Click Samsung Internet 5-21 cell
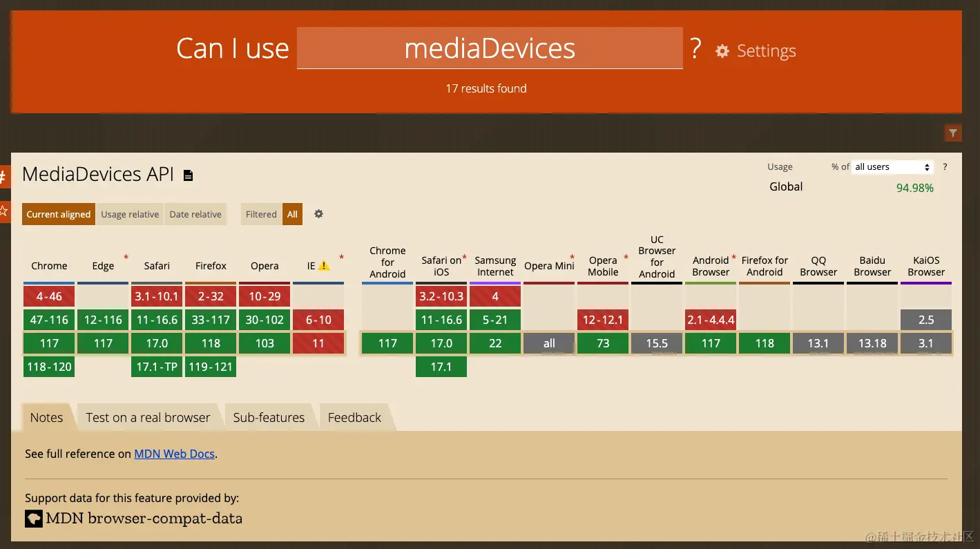 495,320
